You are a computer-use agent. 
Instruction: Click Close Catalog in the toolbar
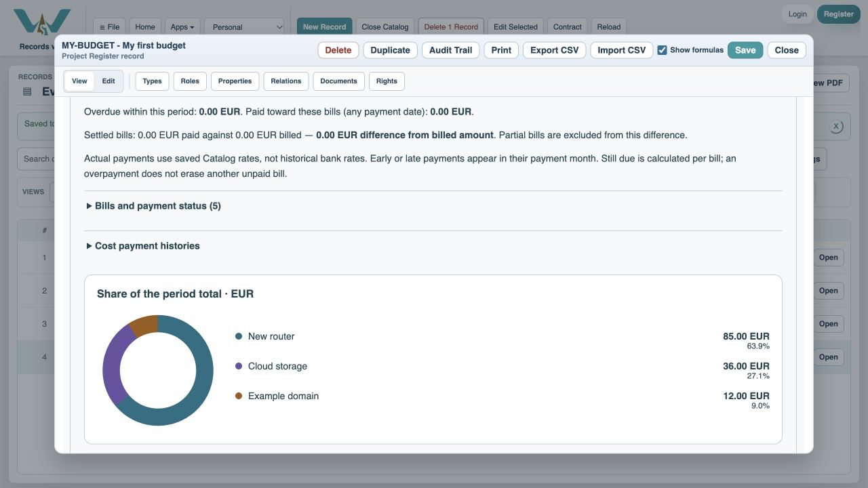click(x=385, y=27)
